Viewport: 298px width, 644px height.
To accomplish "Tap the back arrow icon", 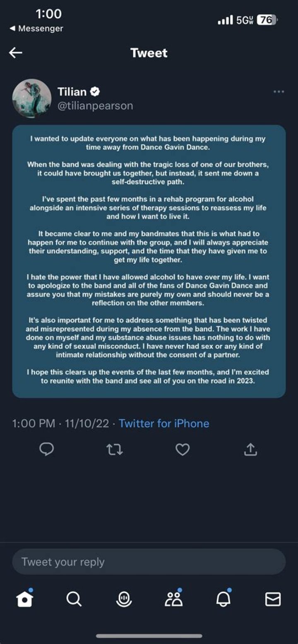I will [x=16, y=53].
